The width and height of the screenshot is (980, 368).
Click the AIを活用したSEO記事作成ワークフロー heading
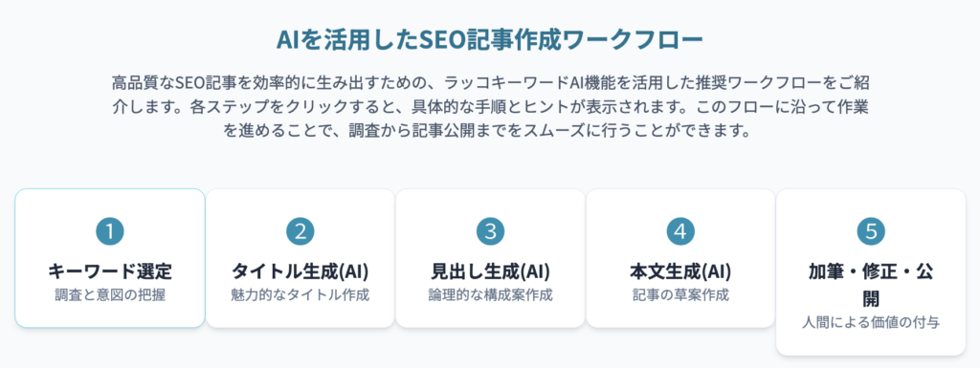point(490,40)
